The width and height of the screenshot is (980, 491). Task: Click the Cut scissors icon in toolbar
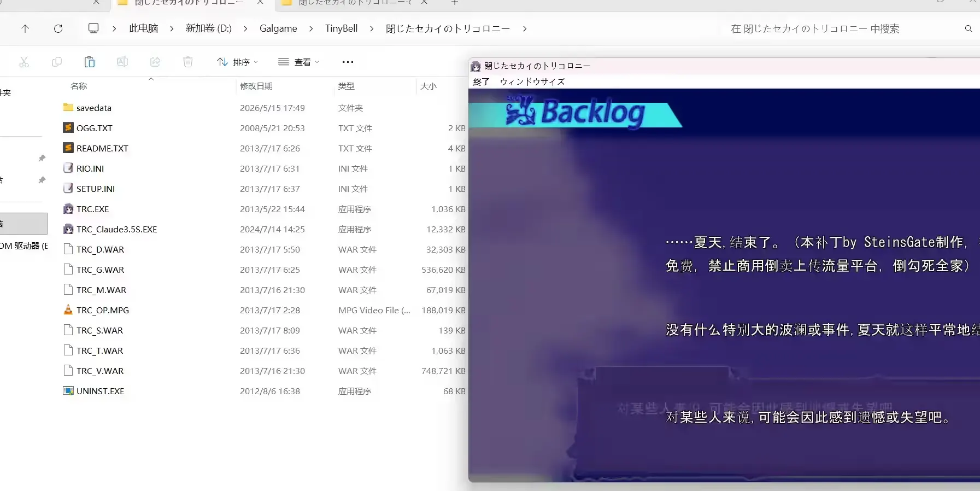click(x=24, y=62)
